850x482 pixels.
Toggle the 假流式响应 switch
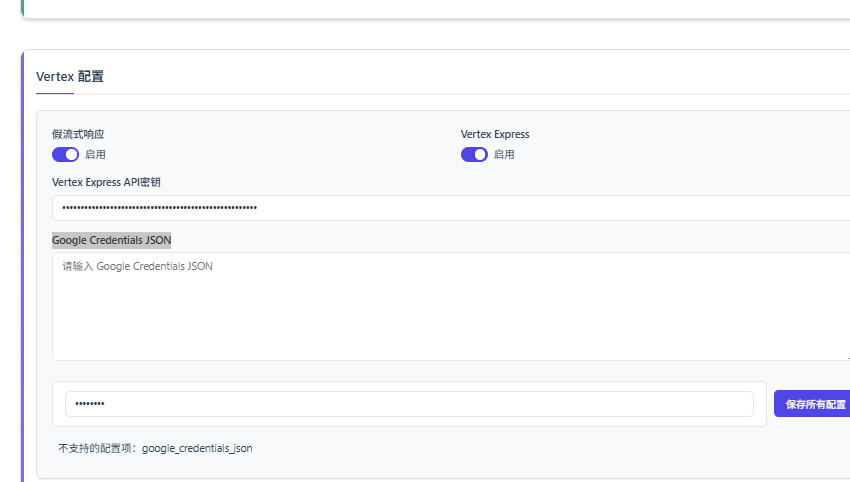tap(65, 154)
